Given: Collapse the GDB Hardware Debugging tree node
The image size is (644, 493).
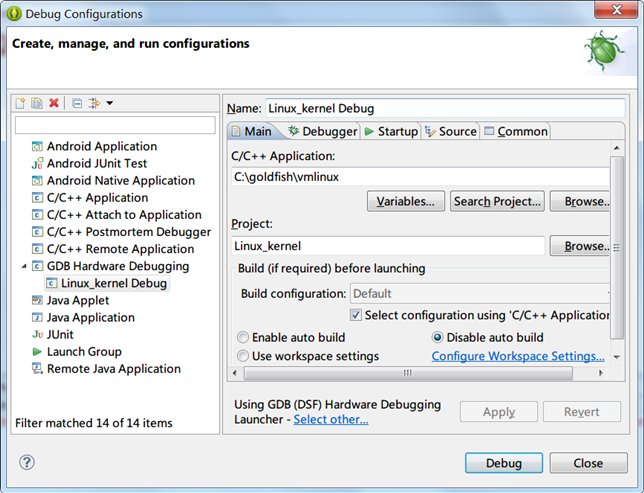Looking at the screenshot, I should pyautogui.click(x=24, y=267).
